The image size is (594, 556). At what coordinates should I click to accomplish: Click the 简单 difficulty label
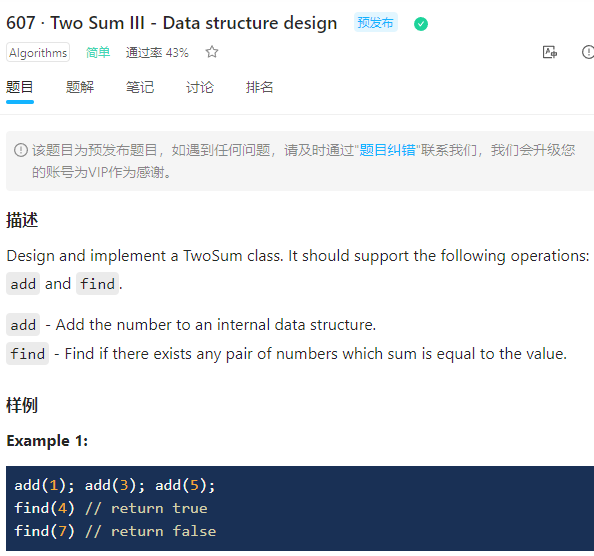click(x=98, y=52)
